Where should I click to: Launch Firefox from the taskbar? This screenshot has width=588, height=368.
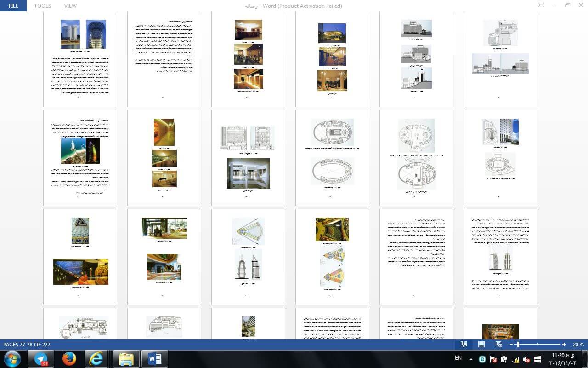point(69,359)
